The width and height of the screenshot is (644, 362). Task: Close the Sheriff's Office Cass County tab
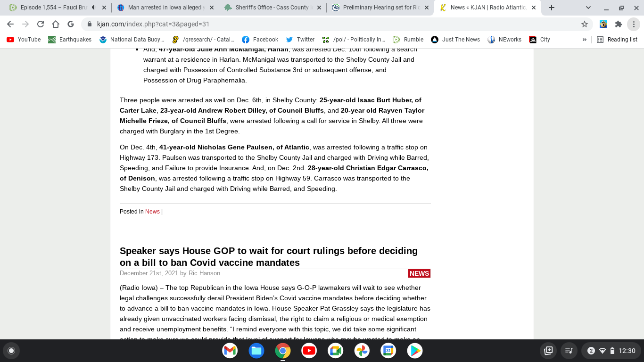point(319,8)
